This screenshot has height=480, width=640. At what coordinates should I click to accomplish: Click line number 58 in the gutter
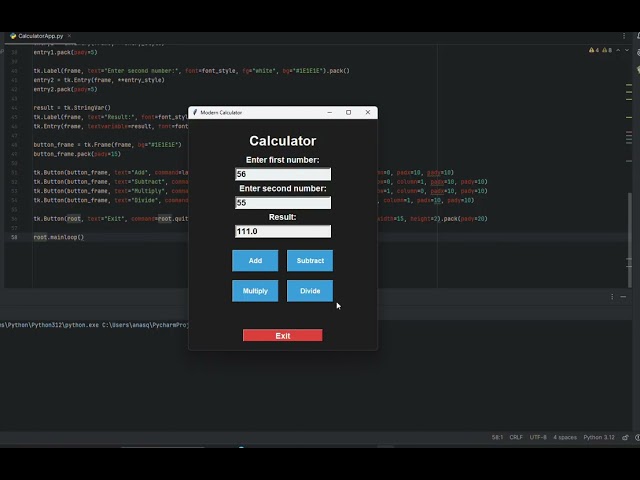point(14,237)
